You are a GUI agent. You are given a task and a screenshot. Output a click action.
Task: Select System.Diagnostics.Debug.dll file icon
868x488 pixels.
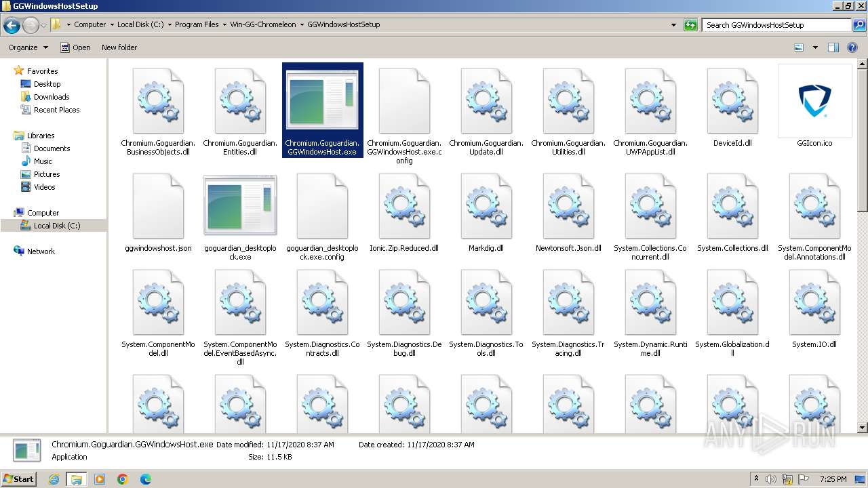[x=404, y=302]
